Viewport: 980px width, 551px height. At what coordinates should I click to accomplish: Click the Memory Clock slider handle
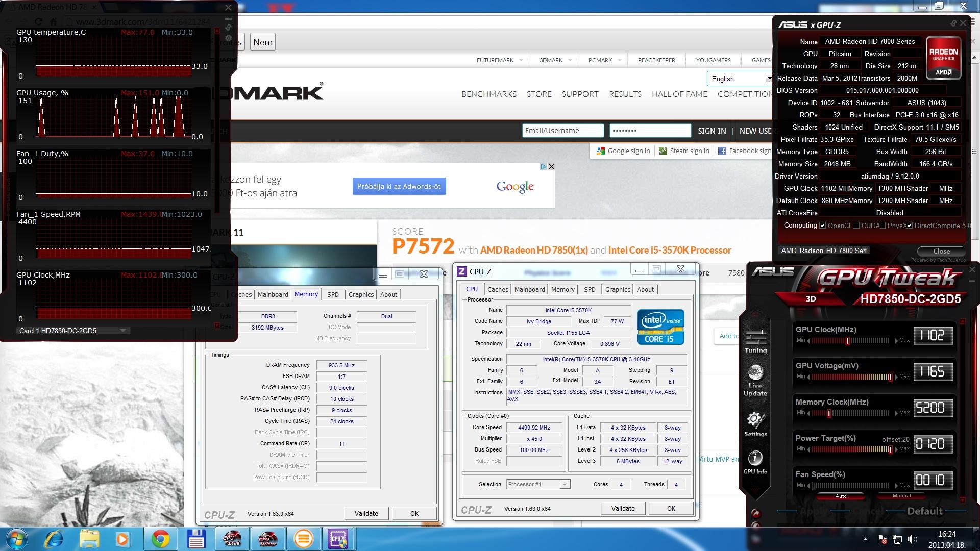tap(828, 413)
